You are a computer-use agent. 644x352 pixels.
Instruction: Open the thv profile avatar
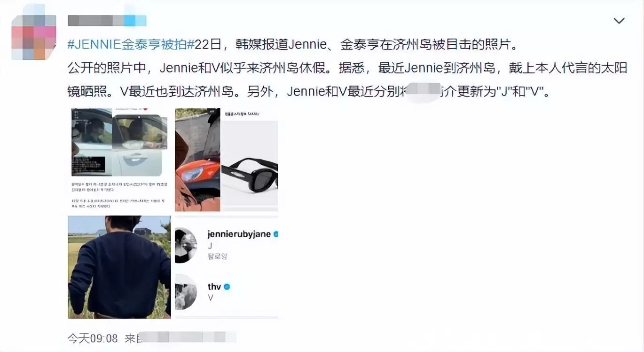(x=186, y=292)
